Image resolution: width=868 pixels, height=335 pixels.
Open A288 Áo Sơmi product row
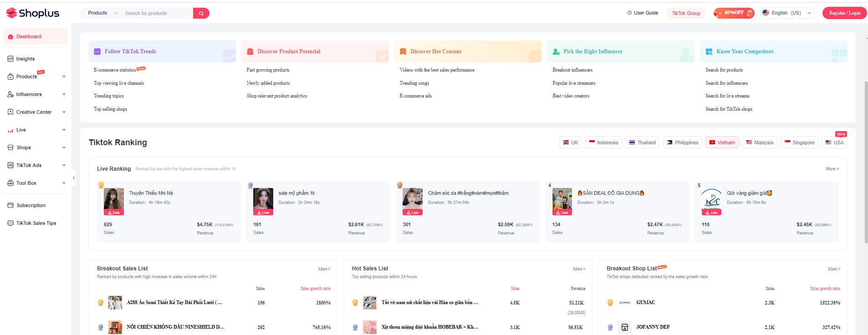coord(214,303)
